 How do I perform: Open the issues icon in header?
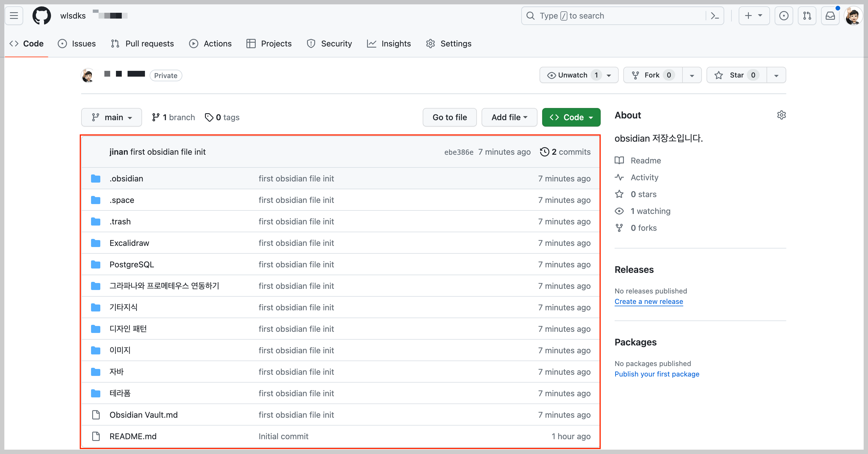click(783, 15)
